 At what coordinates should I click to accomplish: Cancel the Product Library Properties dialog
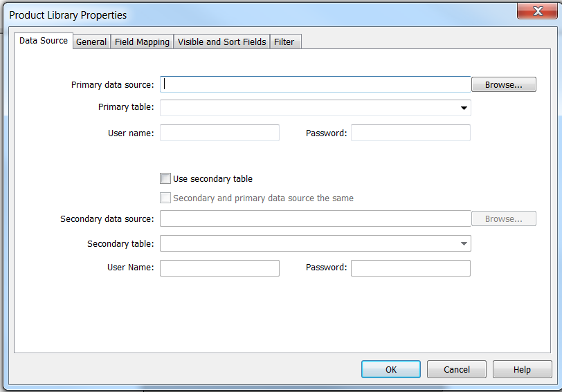pos(456,369)
